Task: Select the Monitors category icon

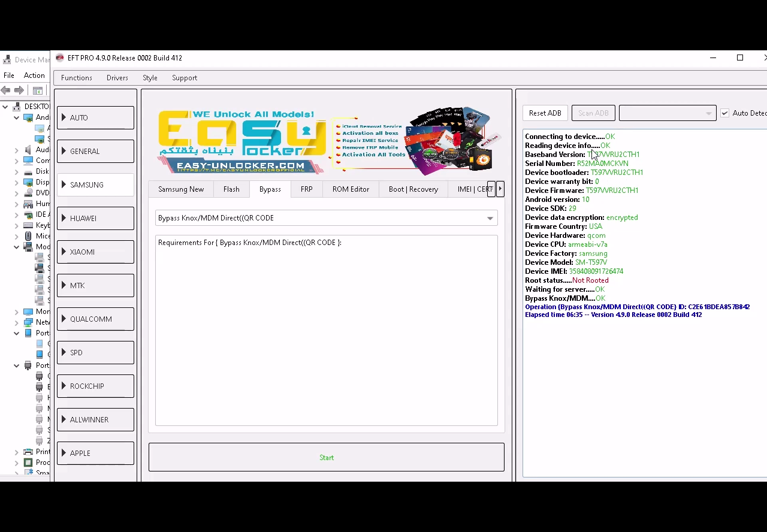Action: pos(28,312)
